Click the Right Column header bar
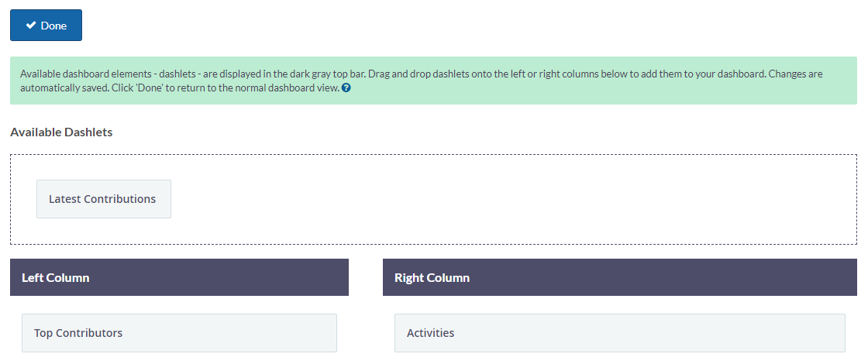The width and height of the screenshot is (868, 364). click(620, 277)
